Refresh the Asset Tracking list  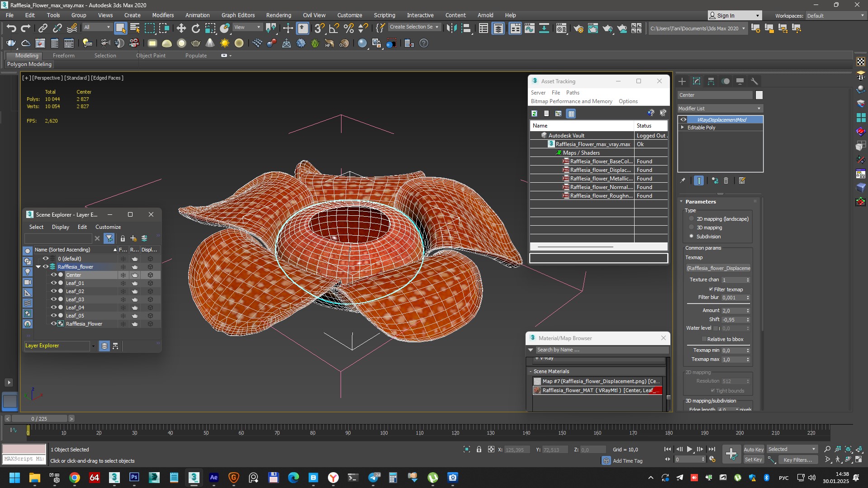click(x=534, y=114)
